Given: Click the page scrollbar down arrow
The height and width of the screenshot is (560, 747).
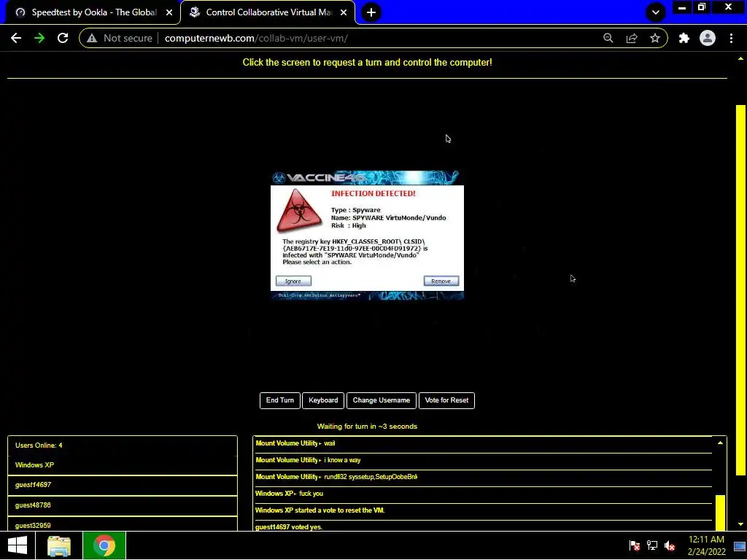Looking at the screenshot, I should [741, 524].
